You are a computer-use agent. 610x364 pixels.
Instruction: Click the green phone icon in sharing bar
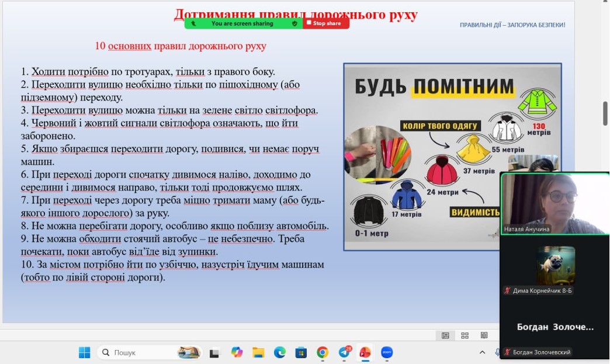click(192, 23)
